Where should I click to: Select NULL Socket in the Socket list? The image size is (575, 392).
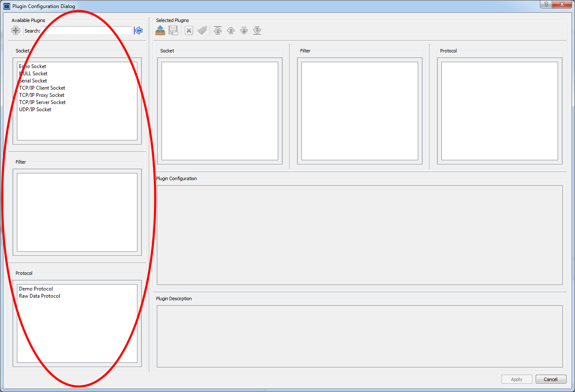tap(33, 73)
